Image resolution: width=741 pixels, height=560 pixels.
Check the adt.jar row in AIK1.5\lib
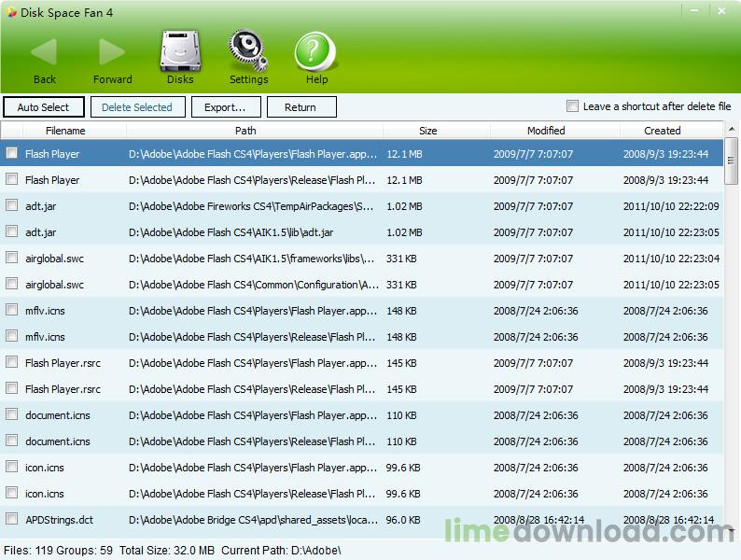(12, 231)
